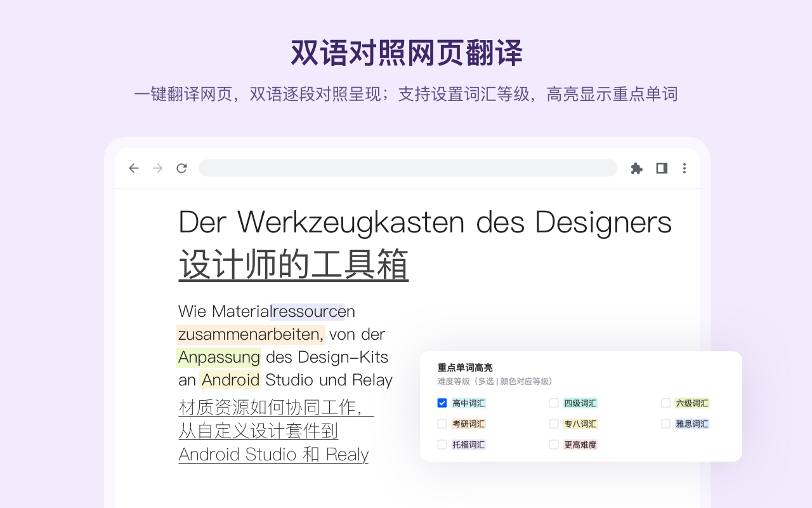Open the browser side panel icon
Viewport: 812px width, 508px height.
(661, 168)
